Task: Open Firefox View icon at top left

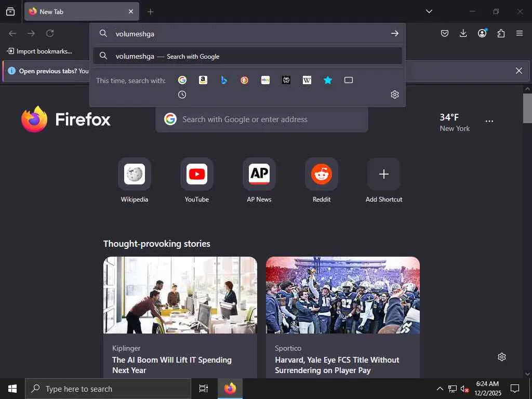Action: (10, 11)
